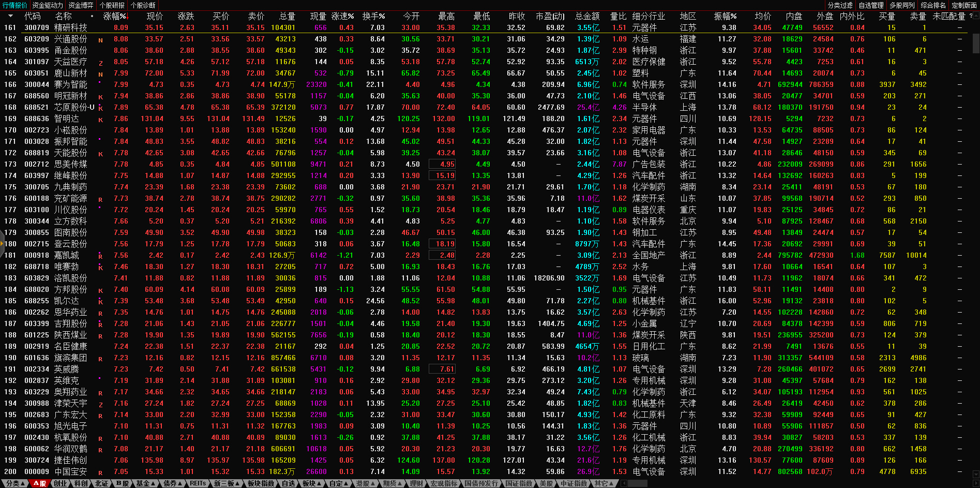Click the 涨幅% sort arrow column header
This screenshot has height=488, width=980.
pyautogui.click(x=115, y=16)
